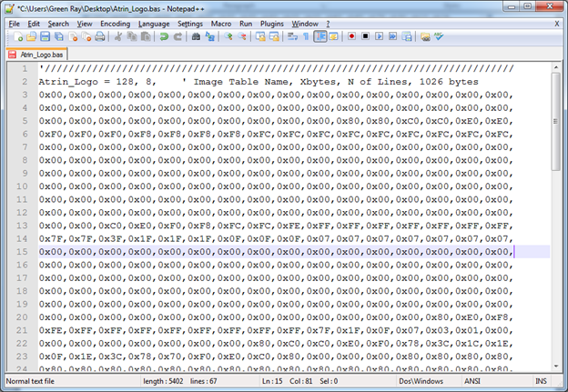The image size is (568, 392).
Task: Click Save Current Recorded Macro icon
Action: (407, 36)
